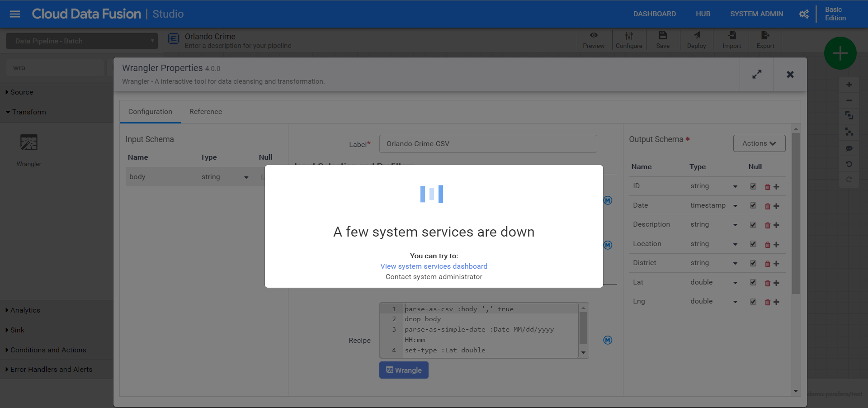Delete the Date field with trash icon
Image resolution: width=868 pixels, height=408 pixels.
pos(767,206)
